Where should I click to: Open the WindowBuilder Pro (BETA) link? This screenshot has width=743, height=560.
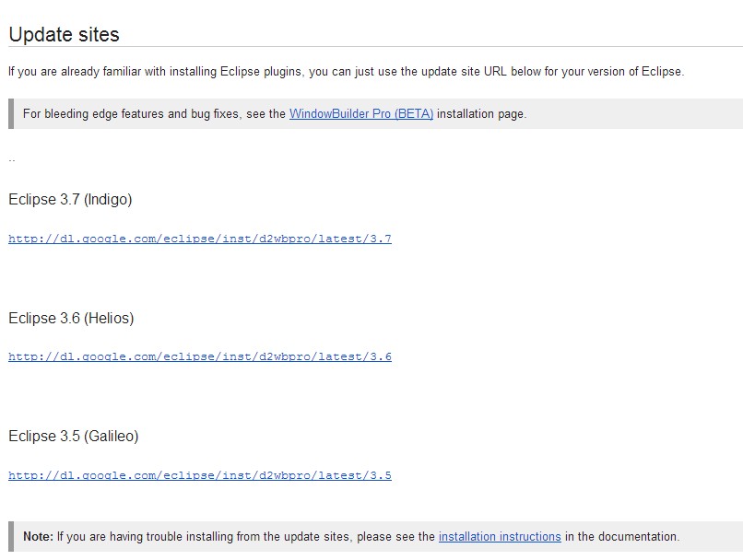tap(361, 113)
